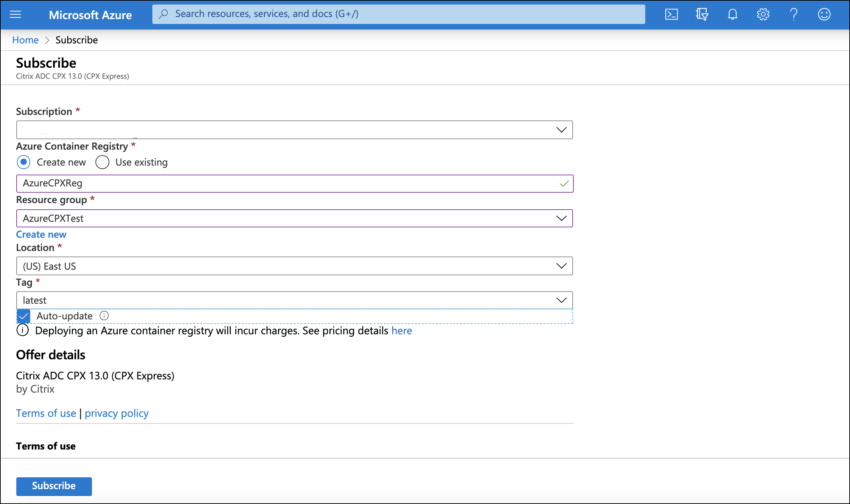Screen dimensions: 850x504
Task: Click the Subscribe page title
Action: click(46, 63)
